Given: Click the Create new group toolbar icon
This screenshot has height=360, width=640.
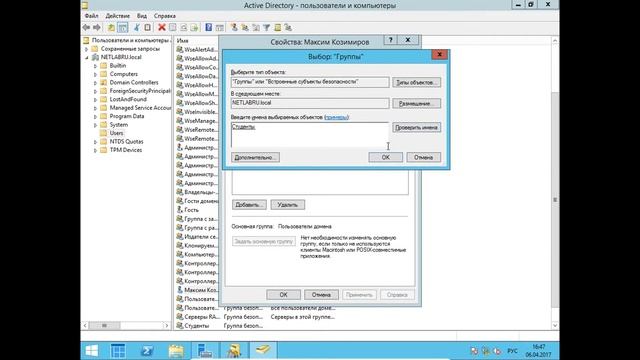Looking at the screenshot, I should point(245,27).
